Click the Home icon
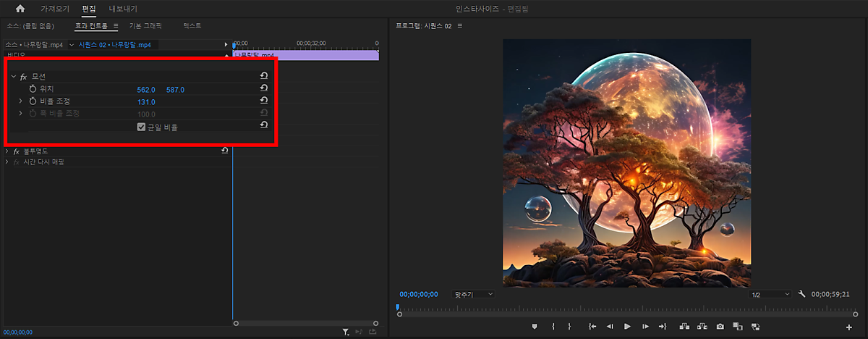The width and height of the screenshot is (868, 339). pos(20,9)
